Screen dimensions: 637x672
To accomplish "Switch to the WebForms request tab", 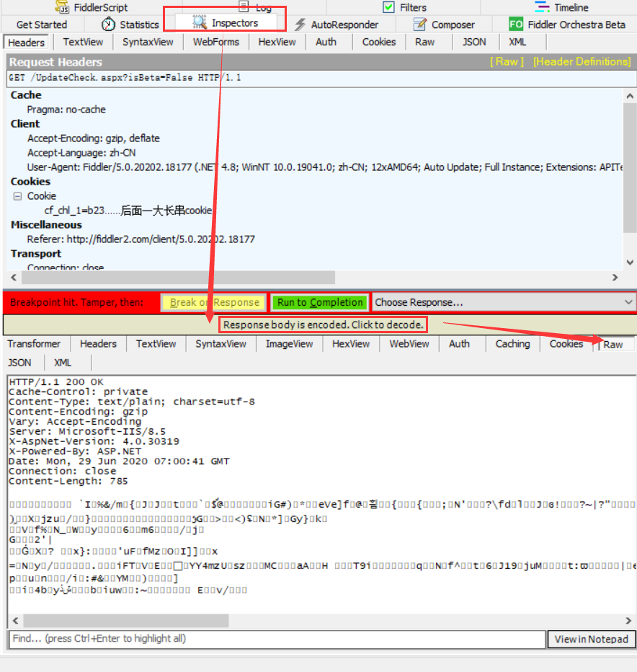I will [x=215, y=42].
